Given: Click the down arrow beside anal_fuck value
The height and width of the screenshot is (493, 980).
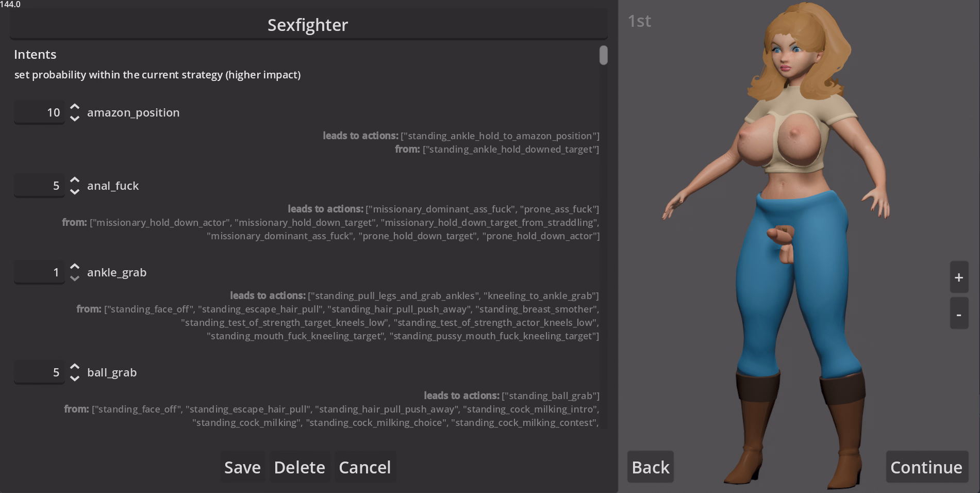Looking at the screenshot, I should (x=75, y=192).
